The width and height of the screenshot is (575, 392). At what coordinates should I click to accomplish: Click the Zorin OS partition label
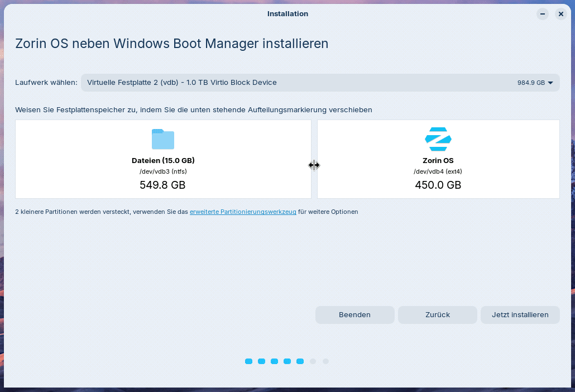coord(438,160)
